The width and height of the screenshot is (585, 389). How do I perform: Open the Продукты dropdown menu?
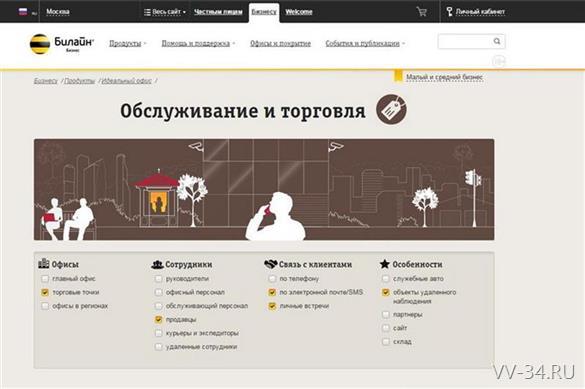[x=128, y=43]
